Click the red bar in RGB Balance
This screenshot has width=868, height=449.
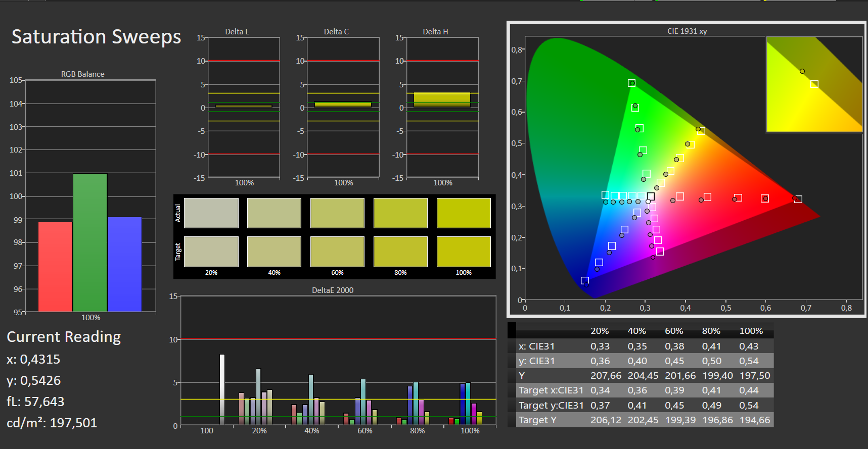pos(55,267)
